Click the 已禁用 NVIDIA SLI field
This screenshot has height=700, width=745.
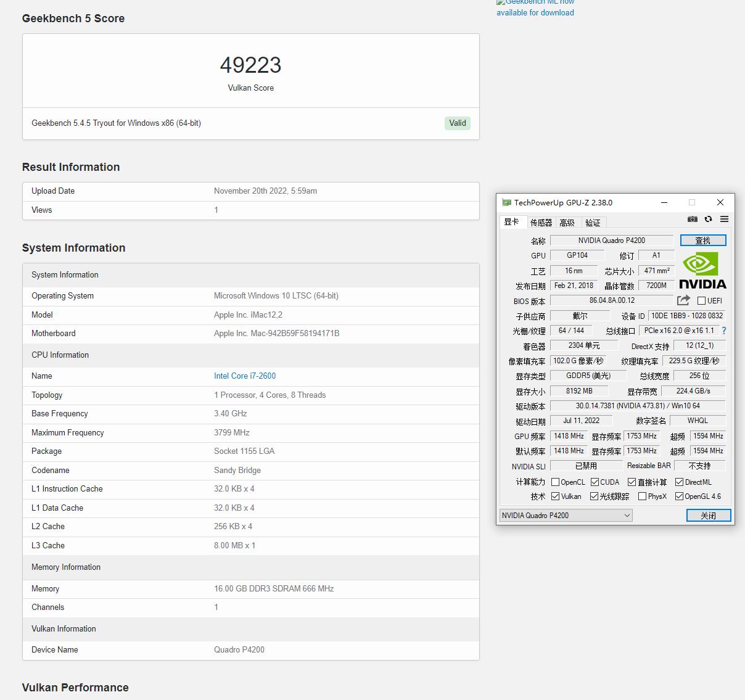586,466
